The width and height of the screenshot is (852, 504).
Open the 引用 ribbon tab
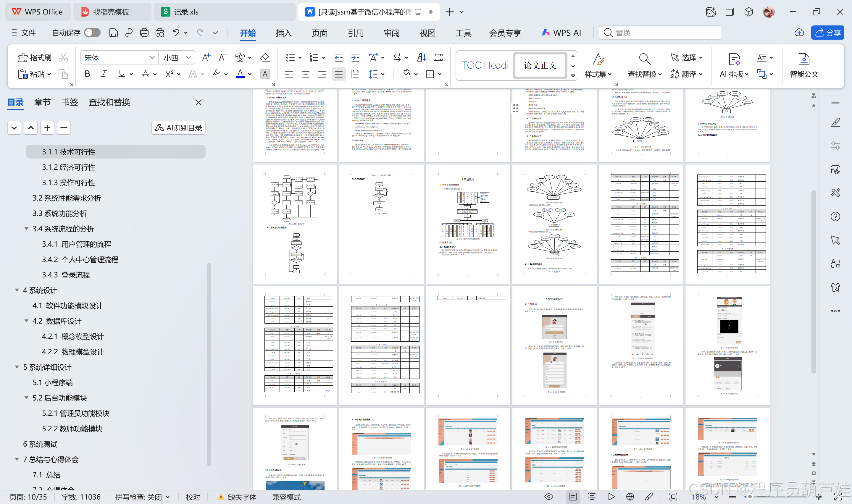[x=356, y=33]
